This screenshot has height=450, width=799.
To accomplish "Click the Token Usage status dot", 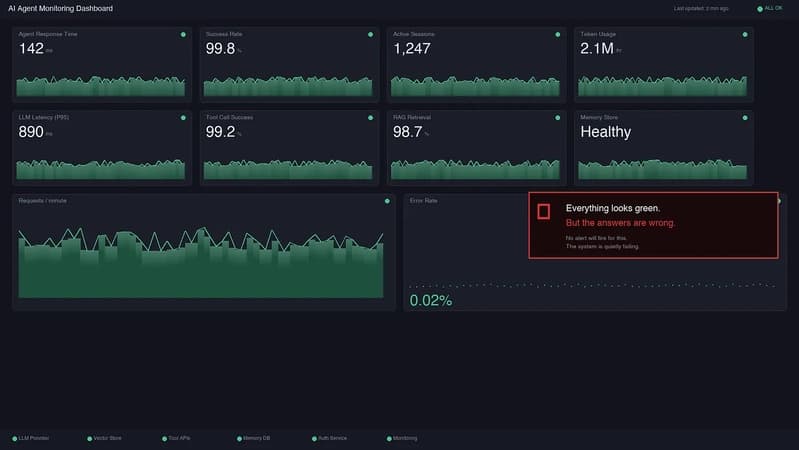I will click(745, 35).
